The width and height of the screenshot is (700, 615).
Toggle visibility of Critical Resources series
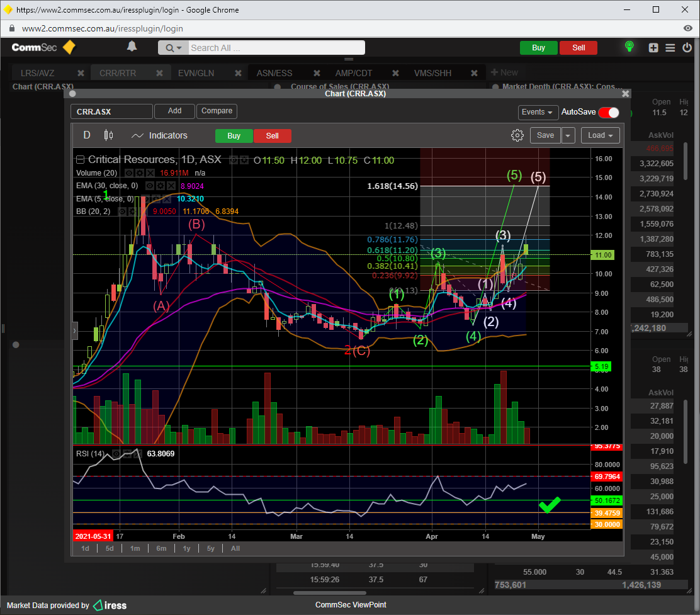233,160
